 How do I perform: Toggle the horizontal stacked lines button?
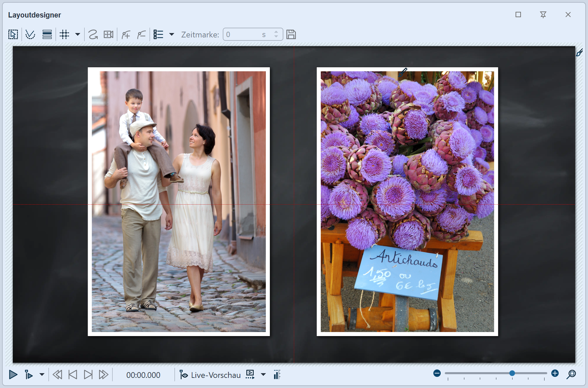[x=47, y=34]
